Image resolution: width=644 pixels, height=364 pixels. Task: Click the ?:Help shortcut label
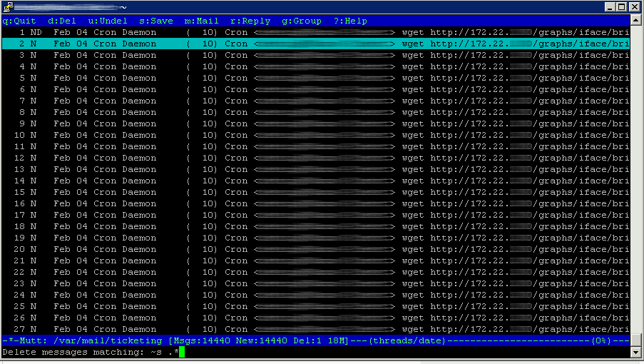[350, 21]
